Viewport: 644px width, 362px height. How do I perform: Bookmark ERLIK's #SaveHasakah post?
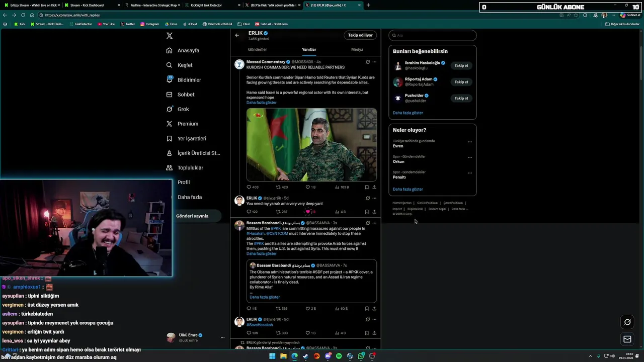click(x=367, y=333)
